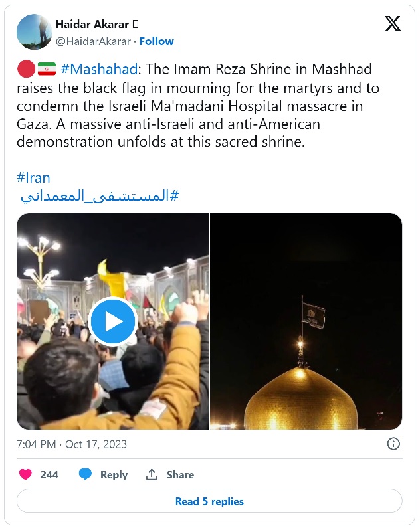Open the #Mashahad hashtag
Image resolution: width=420 pixels, height=528 pixels.
pyautogui.click(x=99, y=69)
